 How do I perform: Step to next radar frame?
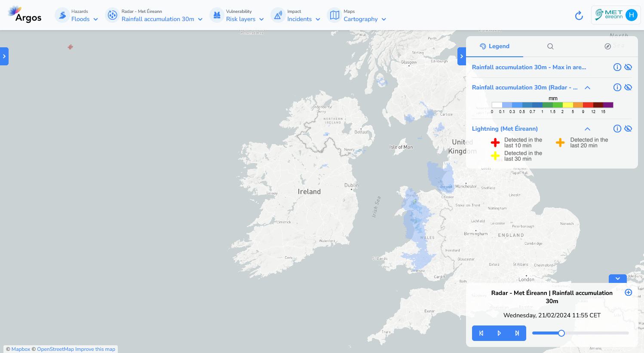pos(517,333)
